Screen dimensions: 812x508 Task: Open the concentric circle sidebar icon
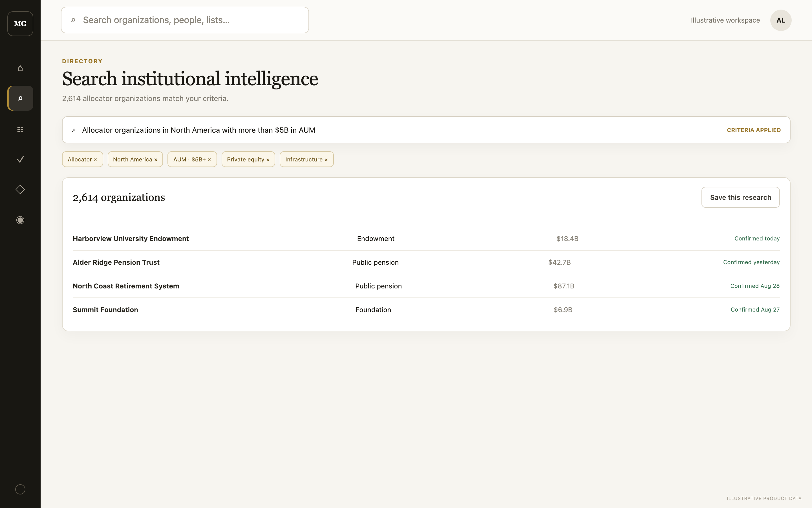20,220
